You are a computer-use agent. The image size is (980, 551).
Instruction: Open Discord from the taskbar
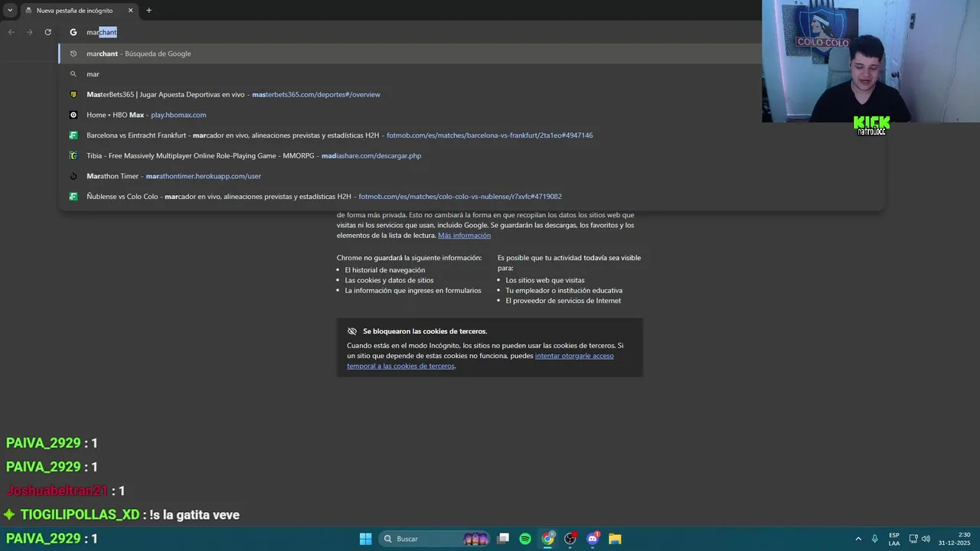pos(593,539)
